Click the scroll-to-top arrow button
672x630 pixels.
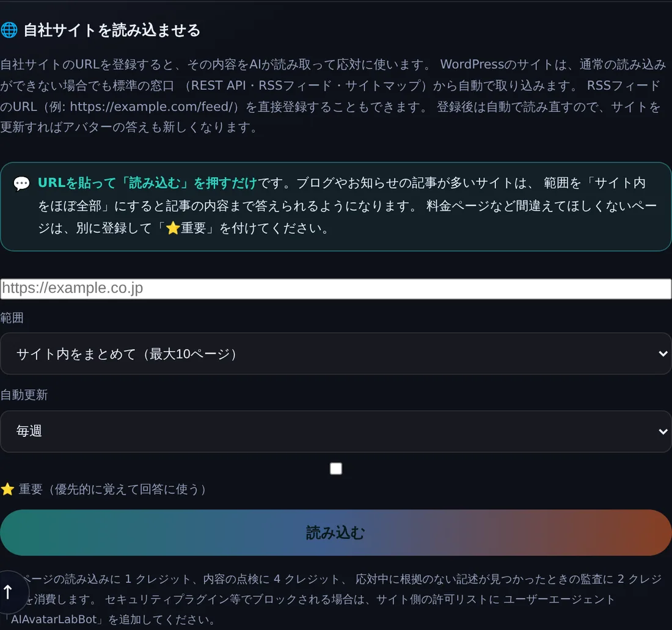tap(8, 592)
